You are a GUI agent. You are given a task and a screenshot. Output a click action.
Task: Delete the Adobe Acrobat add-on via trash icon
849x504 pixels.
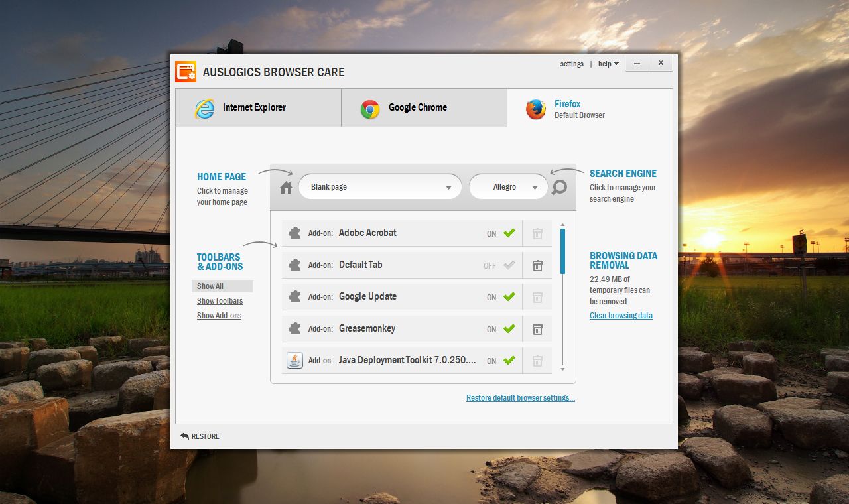537,233
